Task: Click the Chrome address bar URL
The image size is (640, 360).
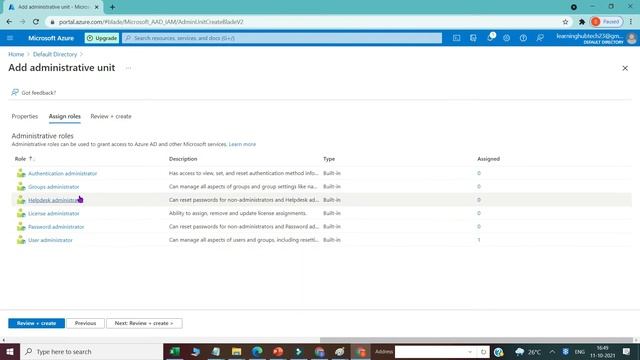Action: pyautogui.click(x=151, y=22)
